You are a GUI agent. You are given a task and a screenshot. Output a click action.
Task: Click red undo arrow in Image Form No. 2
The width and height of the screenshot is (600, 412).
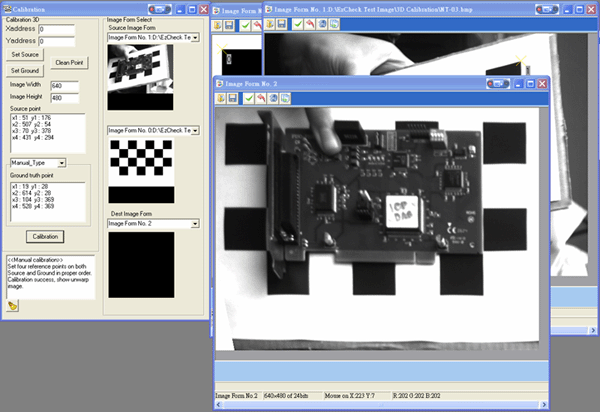pyautogui.click(x=261, y=98)
